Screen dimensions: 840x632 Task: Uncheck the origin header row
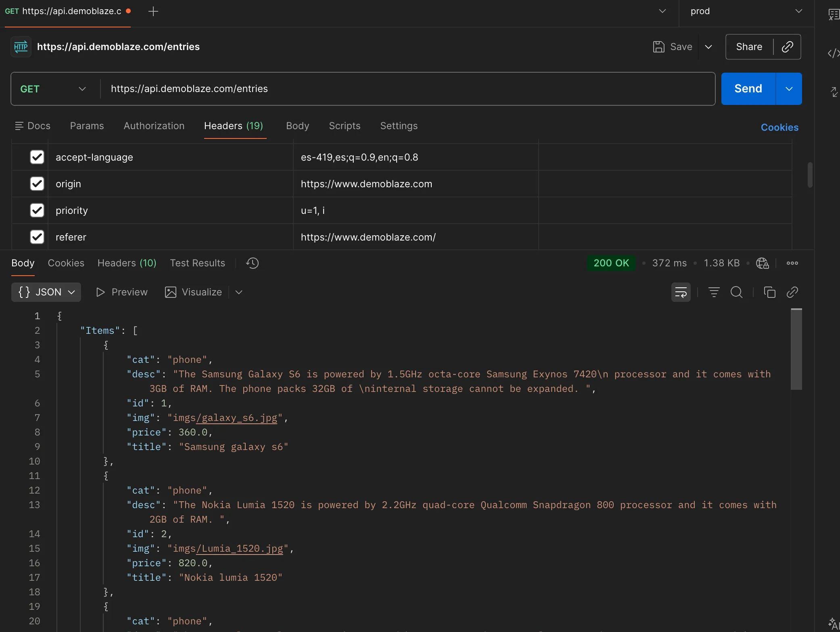[37, 184]
